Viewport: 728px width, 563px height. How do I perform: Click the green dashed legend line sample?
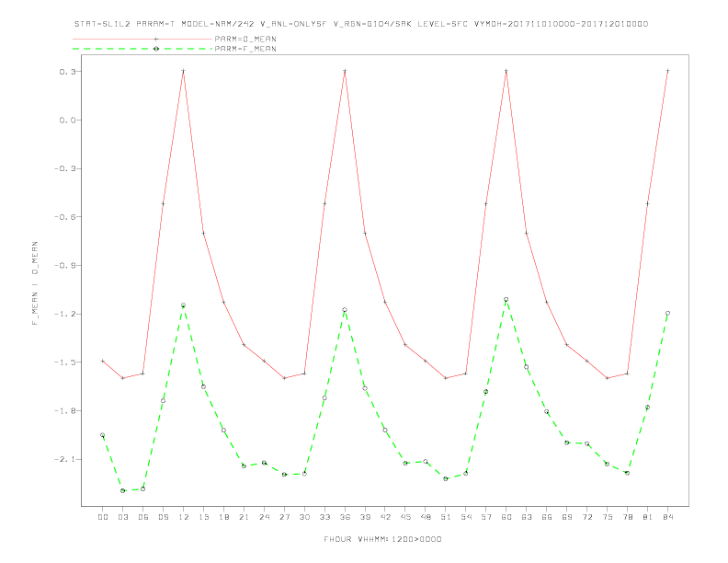pyautogui.click(x=142, y=49)
